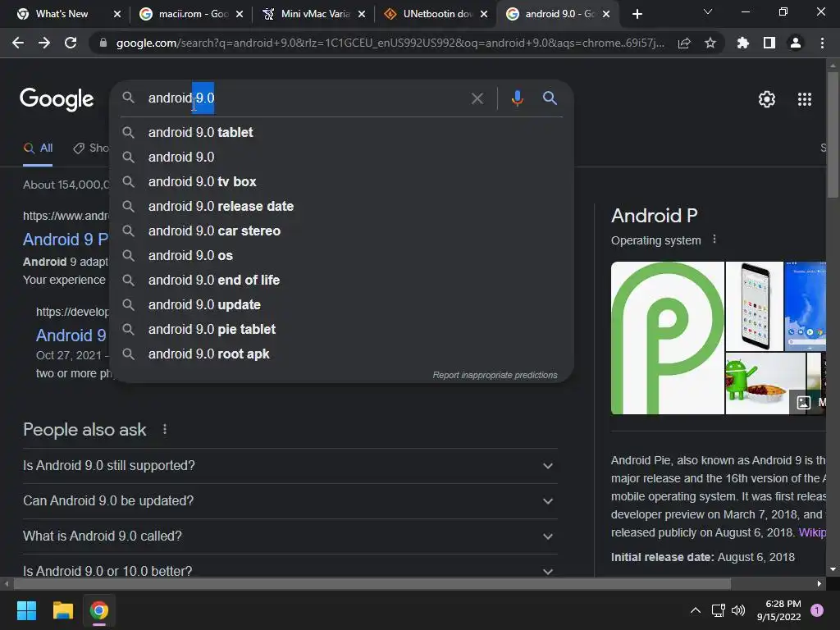Start voice search with the microphone
The width and height of the screenshot is (840, 630).
pos(517,98)
